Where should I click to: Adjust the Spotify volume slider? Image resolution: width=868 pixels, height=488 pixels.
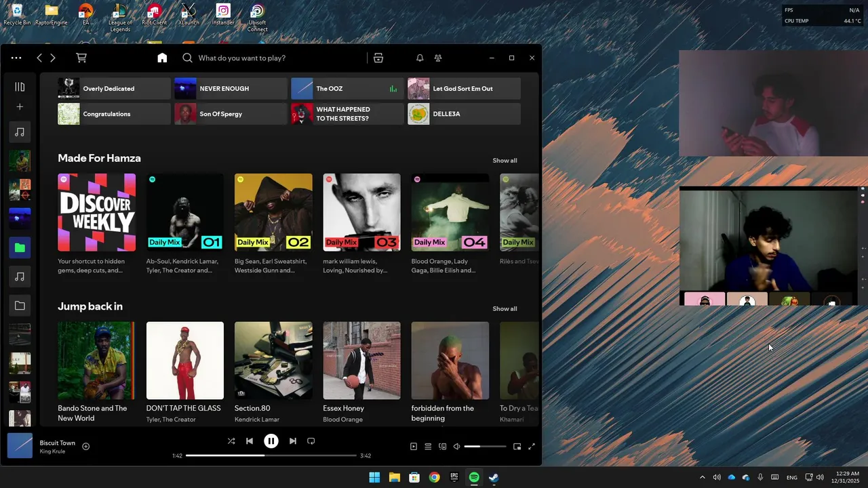[485, 447]
